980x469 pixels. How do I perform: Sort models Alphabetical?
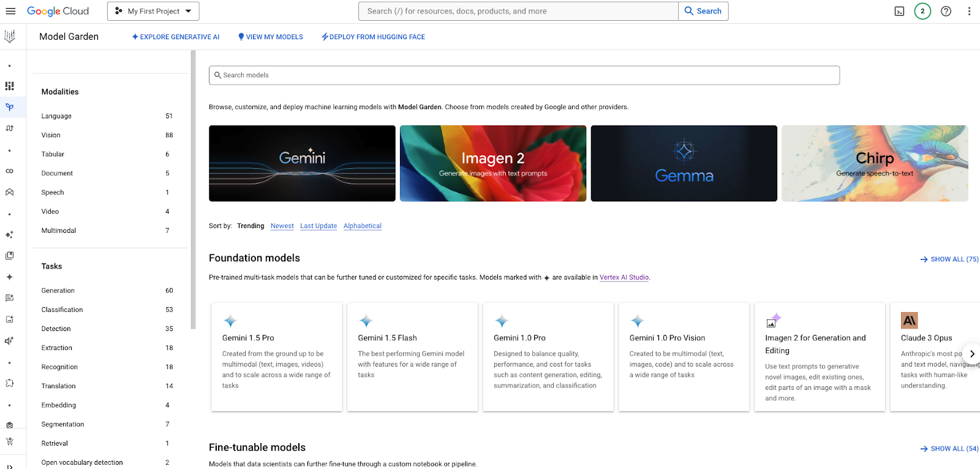(363, 226)
